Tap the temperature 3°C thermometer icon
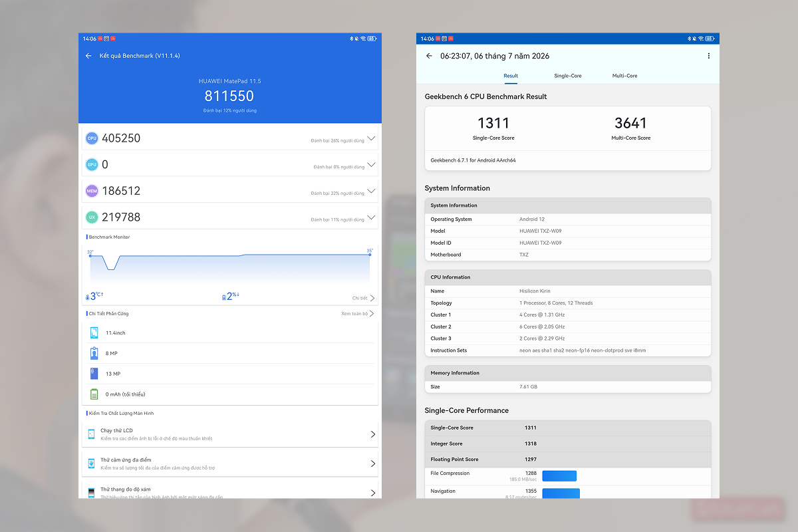This screenshot has width=798, height=532. (88, 297)
